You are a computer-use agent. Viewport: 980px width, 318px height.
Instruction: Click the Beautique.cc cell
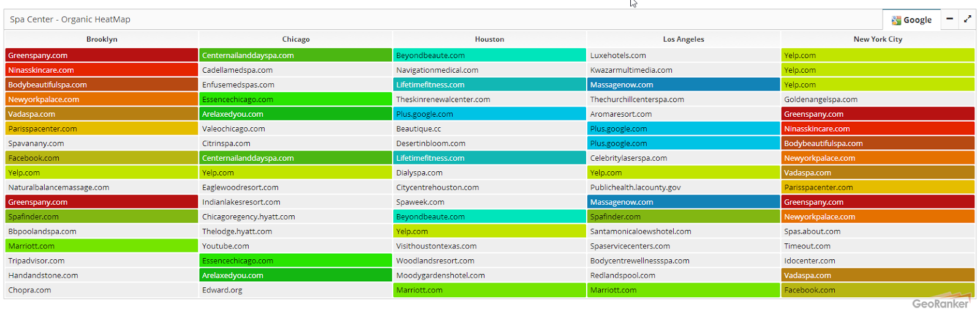pyautogui.click(x=489, y=128)
